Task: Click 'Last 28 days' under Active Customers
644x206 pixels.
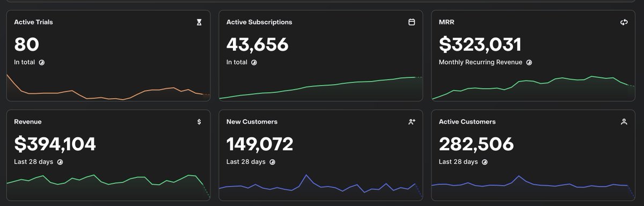Action: [458, 161]
